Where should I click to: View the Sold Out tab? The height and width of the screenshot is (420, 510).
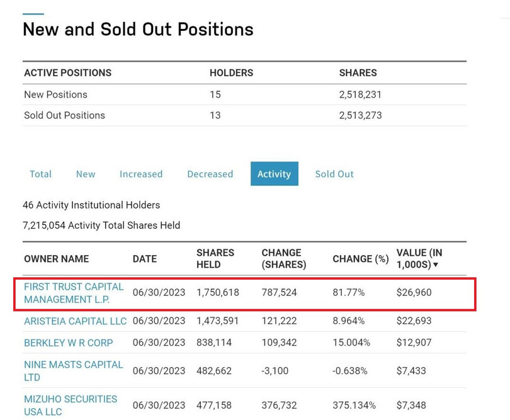click(334, 174)
